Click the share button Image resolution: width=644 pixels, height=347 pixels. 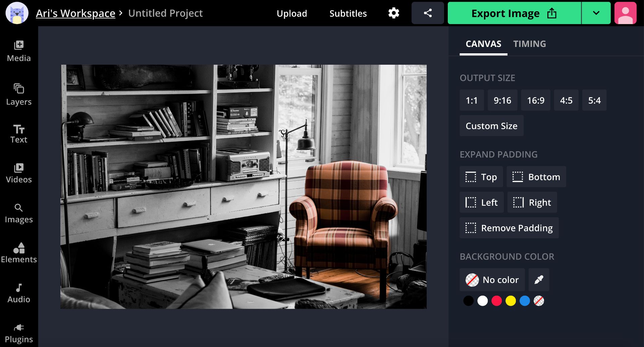pos(428,13)
